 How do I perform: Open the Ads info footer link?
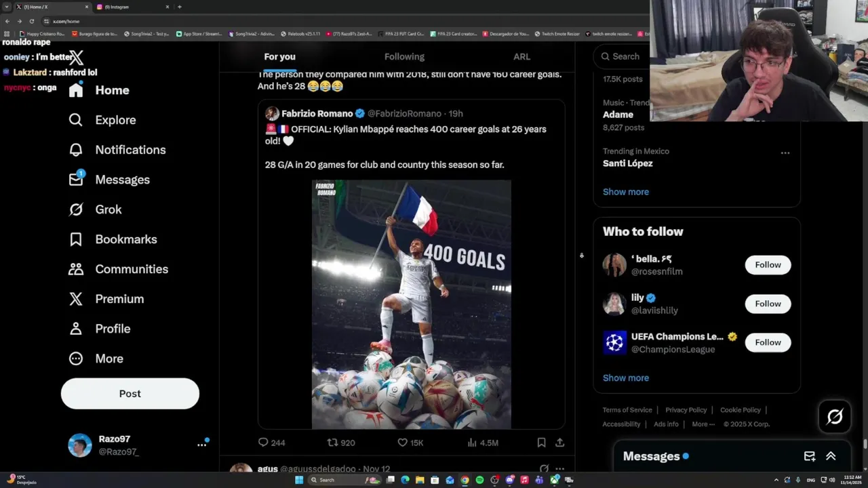coord(666,424)
